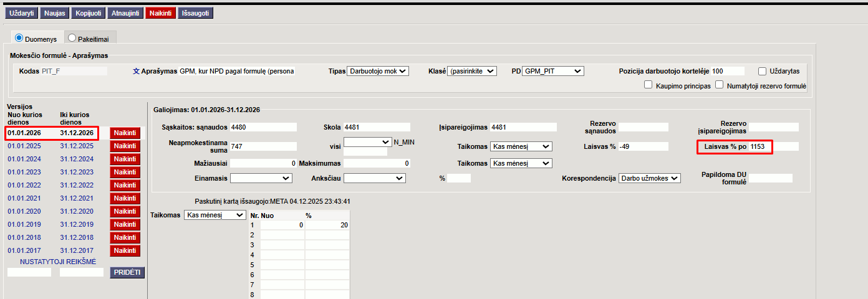Enable the Uždarytas checkbox
This screenshot has width=868, height=299.
[x=763, y=72]
